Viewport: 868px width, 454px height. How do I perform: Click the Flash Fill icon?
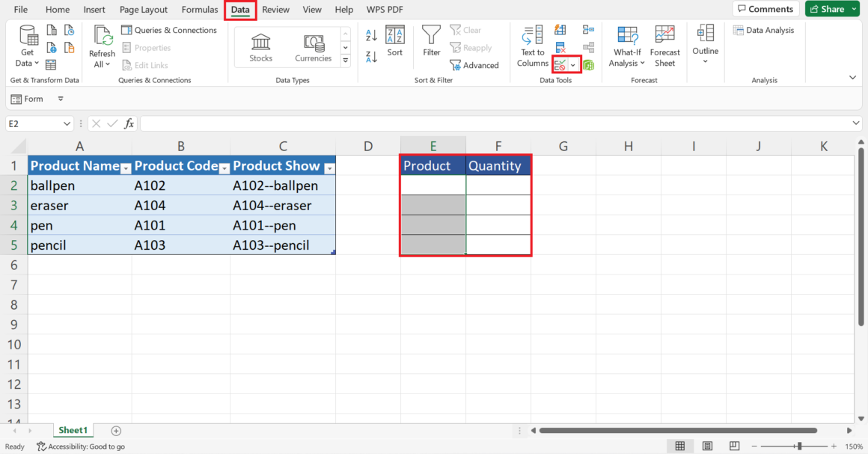[560, 28]
